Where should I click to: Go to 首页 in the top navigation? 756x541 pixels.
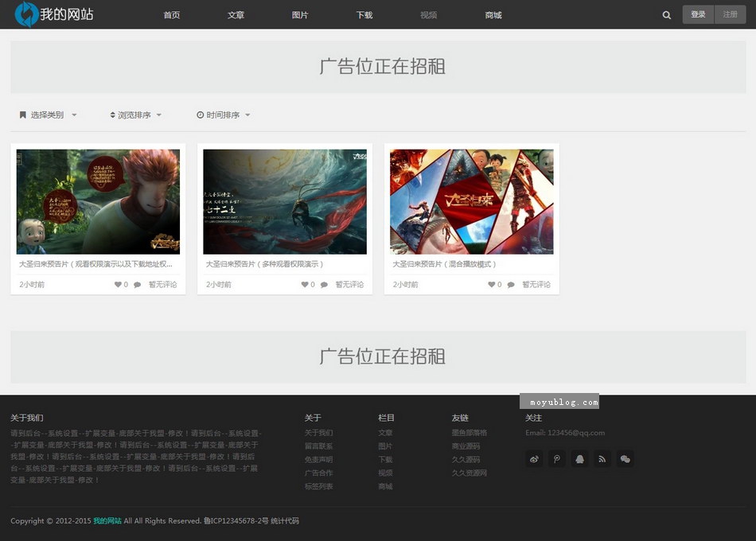click(172, 15)
